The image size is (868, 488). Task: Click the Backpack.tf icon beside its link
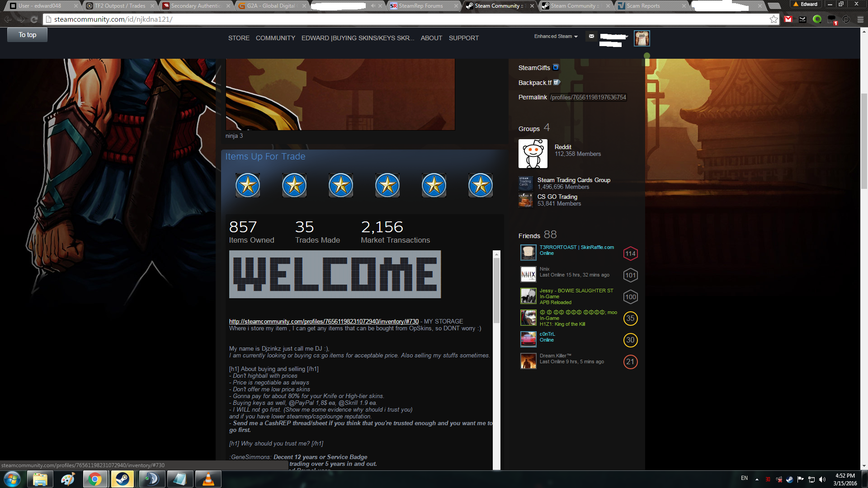557,82
